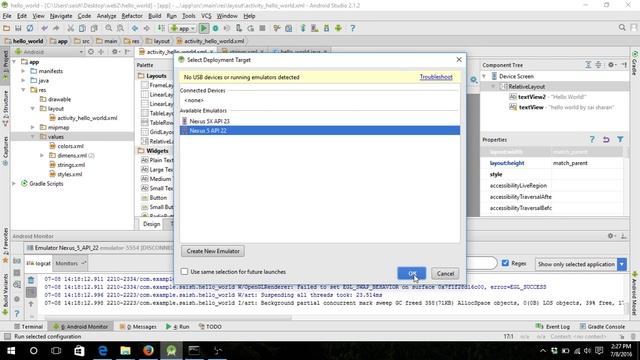Open Show only selected application dropdown

(x=622, y=264)
